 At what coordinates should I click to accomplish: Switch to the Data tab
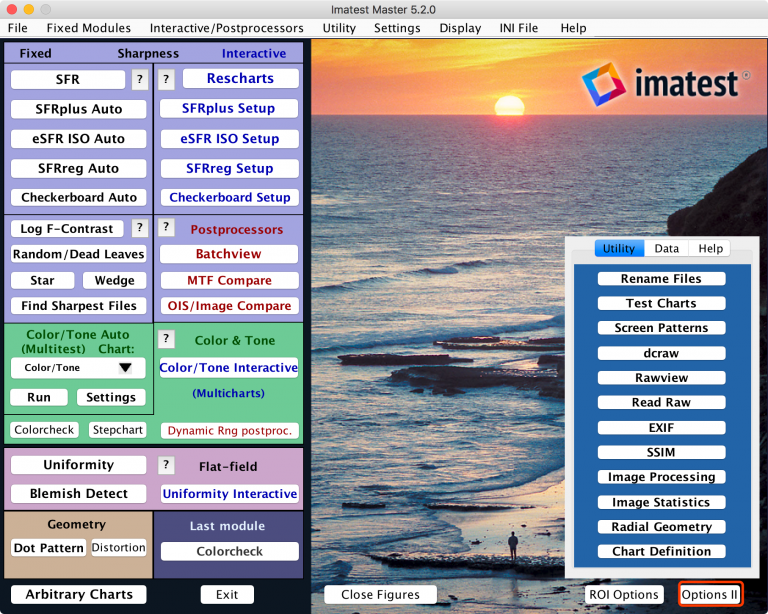point(666,249)
